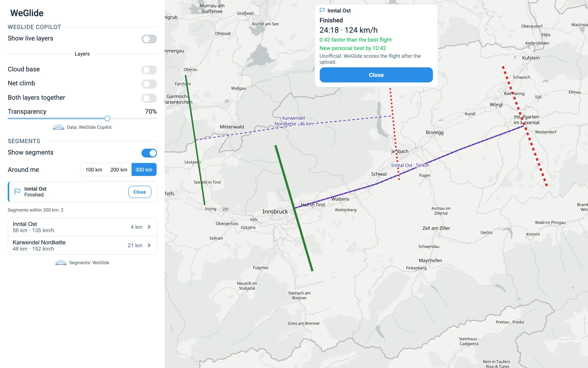Click the flag icon in Inntal Ost sidebar card
The height and width of the screenshot is (368, 588).
(x=17, y=192)
